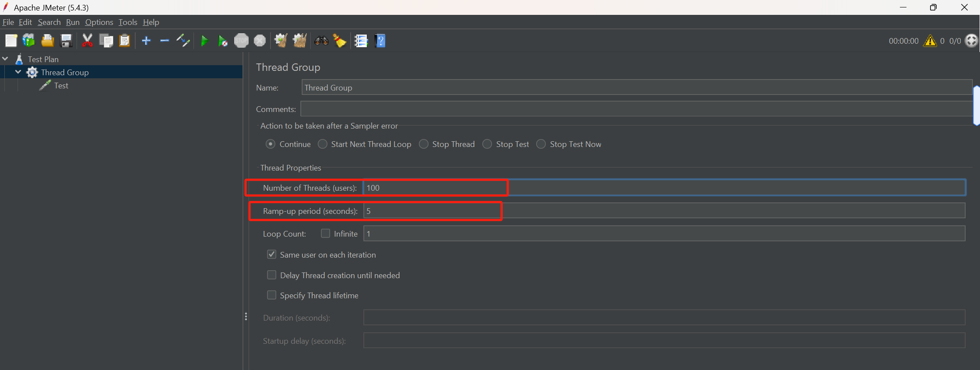This screenshot has width=980, height=370.
Task: Click the Paste clipboard icon
Action: coord(125,41)
